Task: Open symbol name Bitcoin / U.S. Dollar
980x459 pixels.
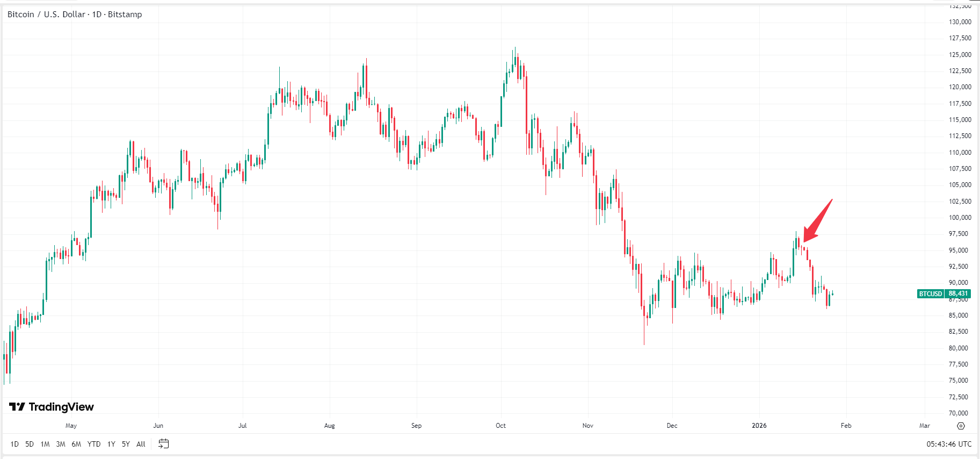Action: (x=46, y=15)
